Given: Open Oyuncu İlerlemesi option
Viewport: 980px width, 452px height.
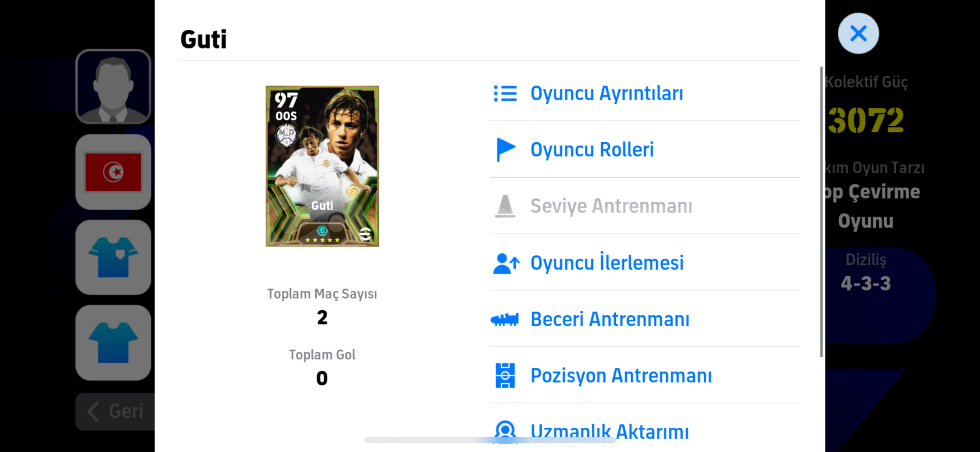Looking at the screenshot, I should (x=645, y=263).
